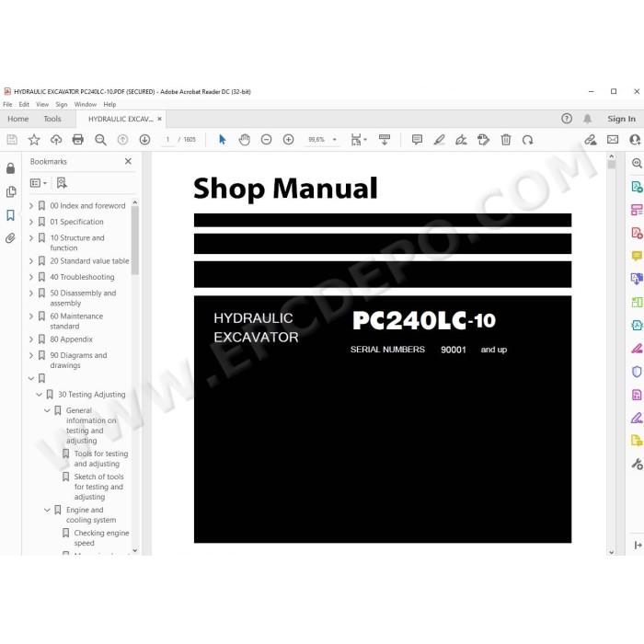Viewport: 644px width, 644px height.
Task: Click the Sign In button
Action: tap(621, 119)
